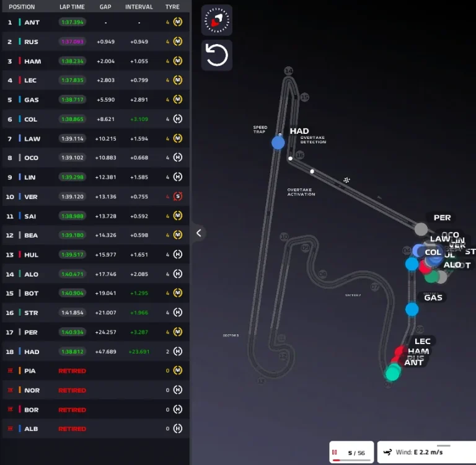Click the soft tyre icon for VER
Image resolution: width=476 pixels, height=465 pixels.
click(x=178, y=196)
